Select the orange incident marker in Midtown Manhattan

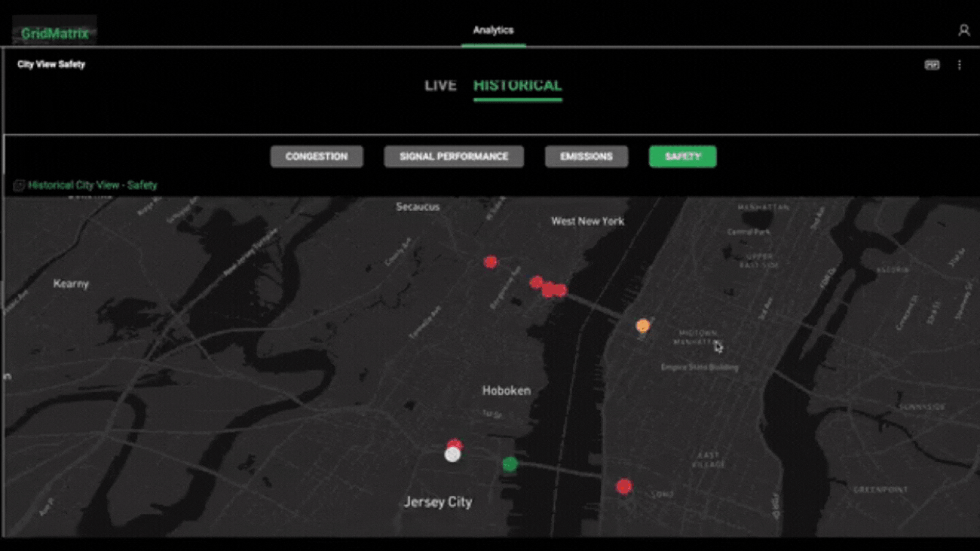click(x=643, y=325)
